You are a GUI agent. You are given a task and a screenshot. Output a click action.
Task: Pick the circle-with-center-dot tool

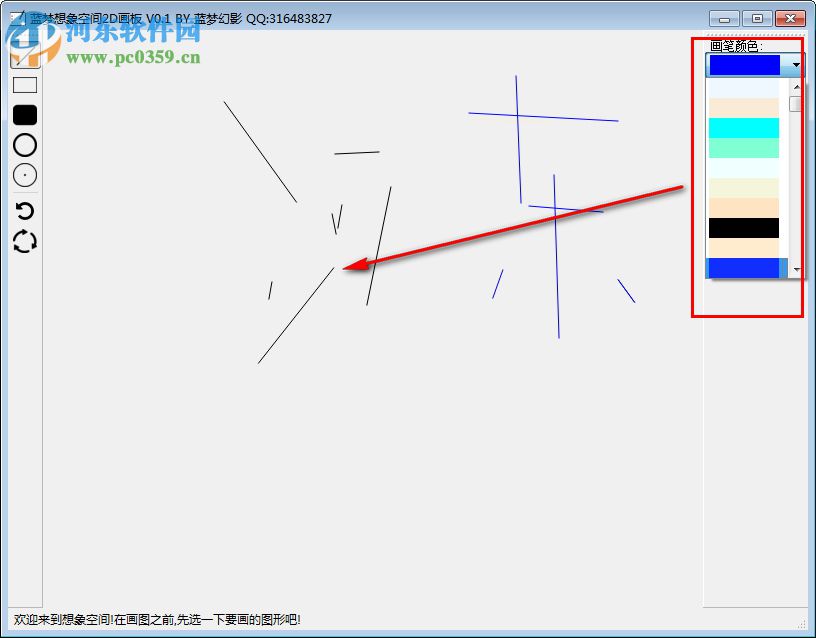click(23, 175)
